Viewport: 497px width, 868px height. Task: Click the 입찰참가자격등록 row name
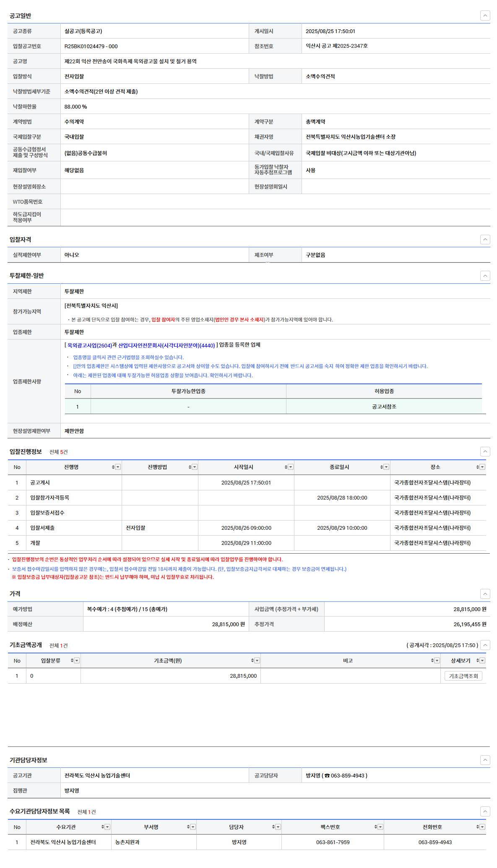coord(49,497)
